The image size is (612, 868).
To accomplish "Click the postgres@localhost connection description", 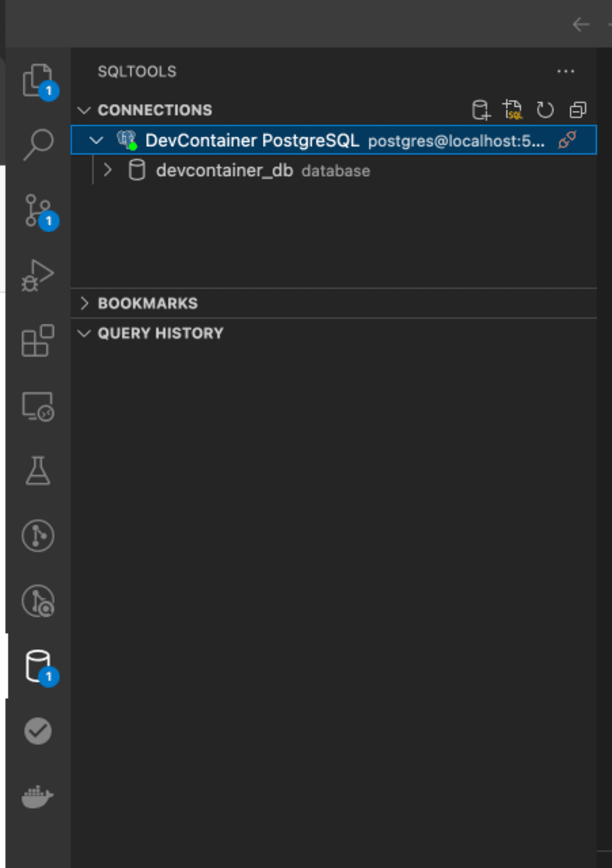I will [456, 141].
